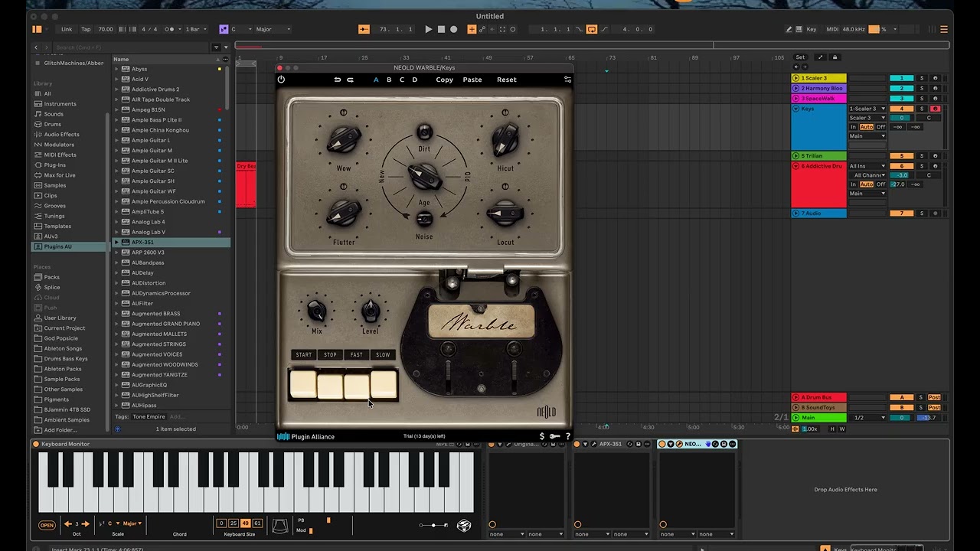Click the undo arrow in Warble plugin

338,80
